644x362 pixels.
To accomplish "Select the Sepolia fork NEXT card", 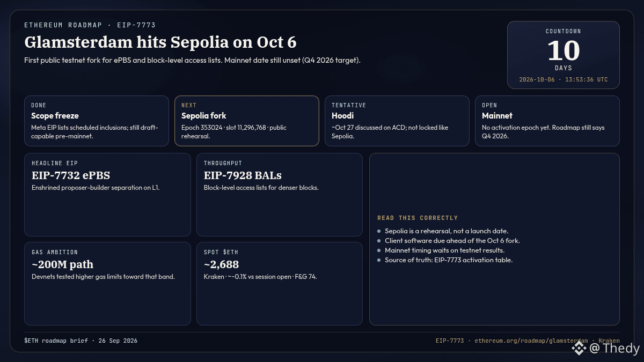I will [x=247, y=121].
